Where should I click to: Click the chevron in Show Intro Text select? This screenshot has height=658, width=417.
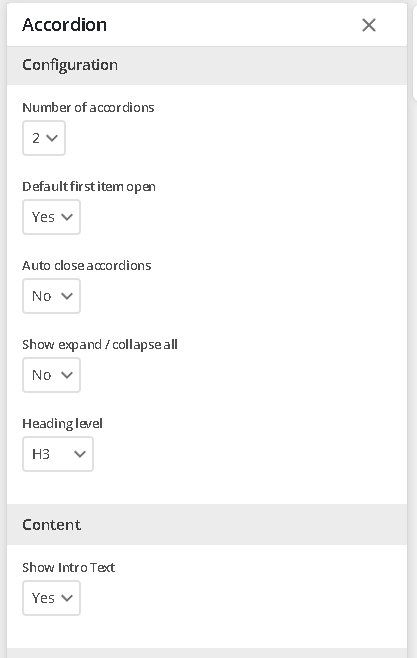[67, 598]
